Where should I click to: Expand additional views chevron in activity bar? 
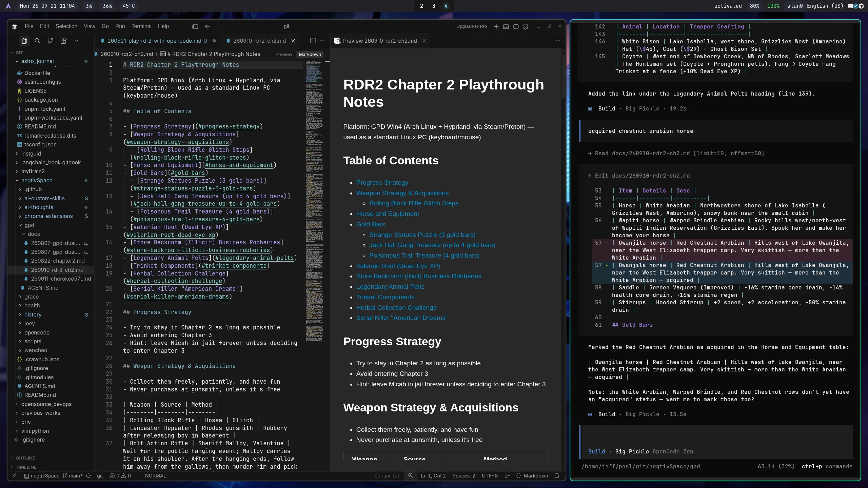coord(77,41)
